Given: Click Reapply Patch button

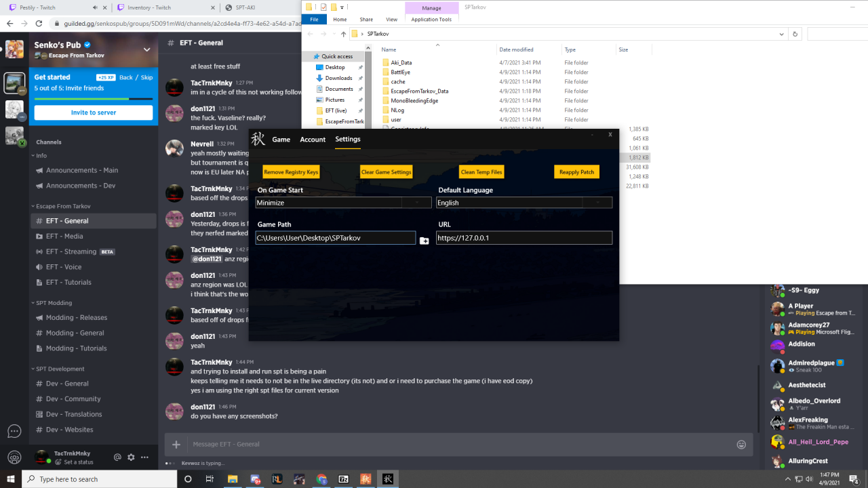Looking at the screenshot, I should (x=576, y=172).
